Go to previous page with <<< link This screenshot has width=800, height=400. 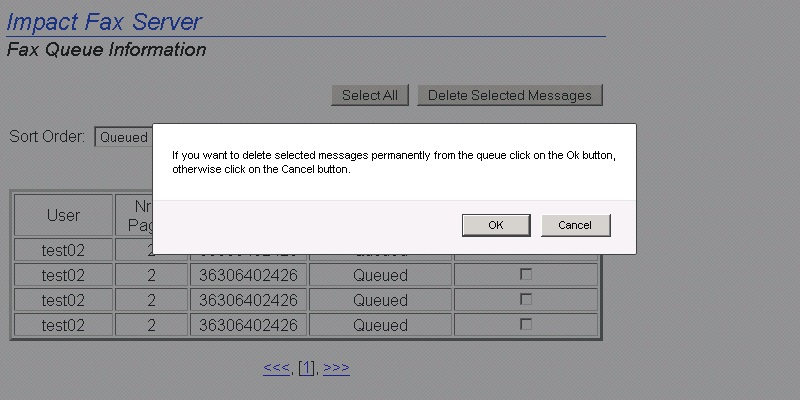point(276,368)
